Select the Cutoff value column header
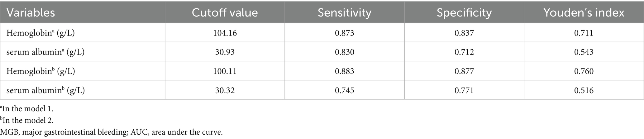 (x=225, y=12)
